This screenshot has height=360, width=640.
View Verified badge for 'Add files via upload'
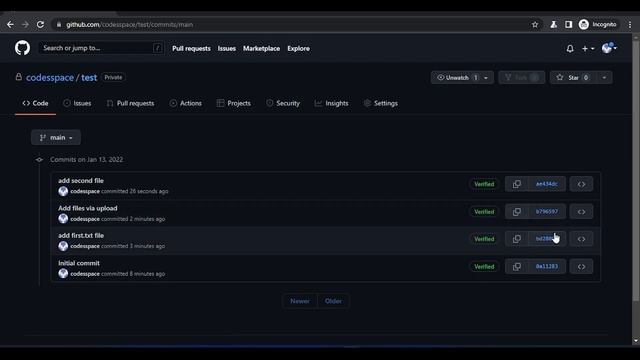(x=484, y=212)
